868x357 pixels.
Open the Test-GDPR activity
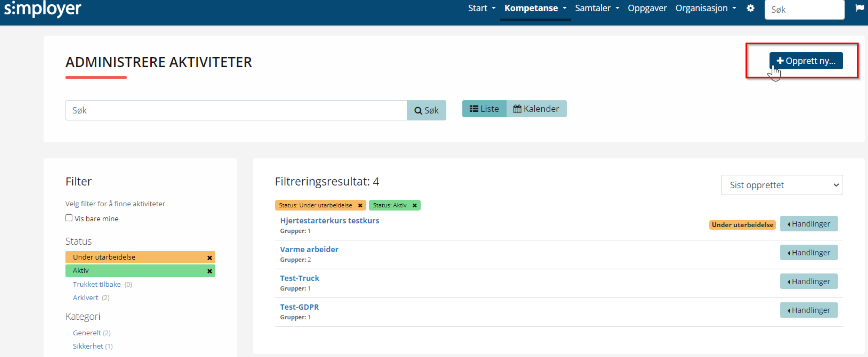coord(299,307)
